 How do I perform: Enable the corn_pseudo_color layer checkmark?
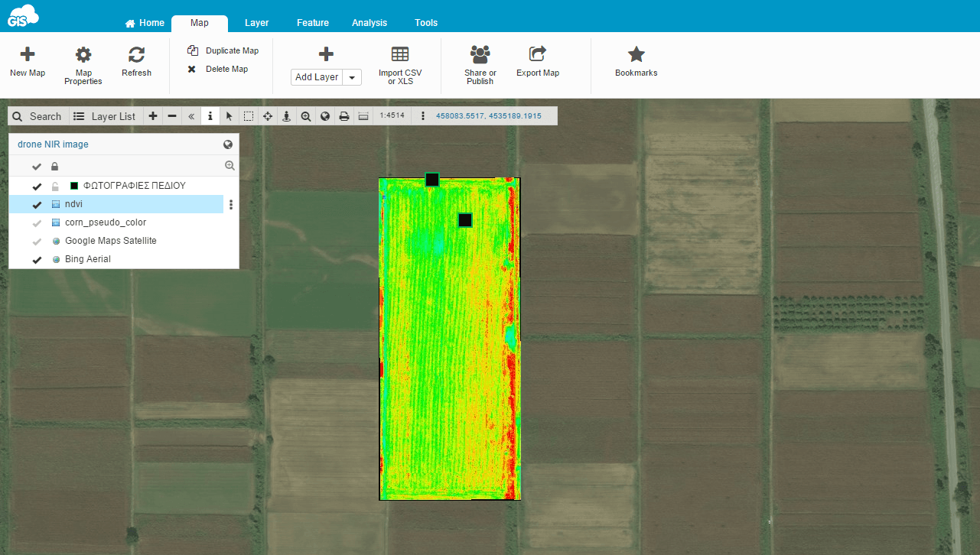[x=37, y=222]
